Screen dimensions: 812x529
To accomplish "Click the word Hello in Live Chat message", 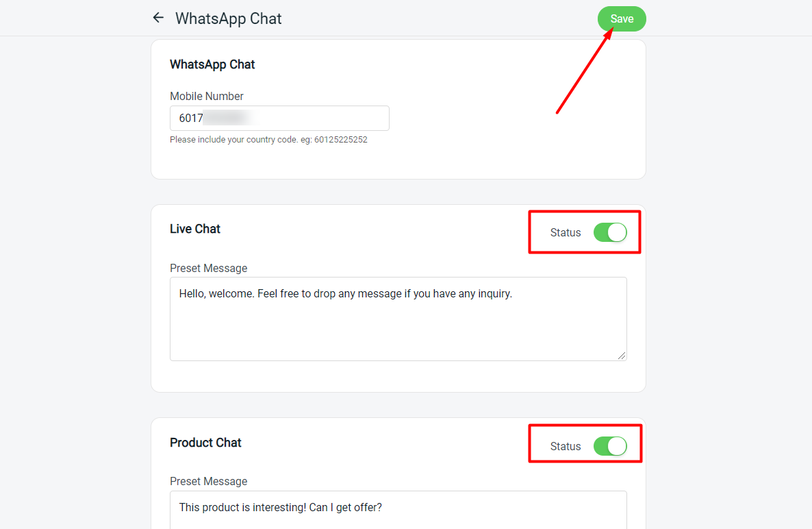I will point(193,294).
